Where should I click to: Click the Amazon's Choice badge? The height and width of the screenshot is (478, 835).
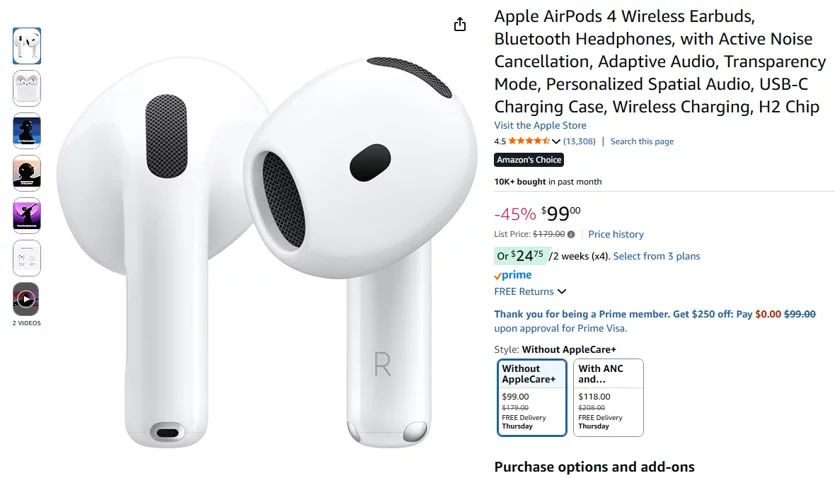coord(529,160)
